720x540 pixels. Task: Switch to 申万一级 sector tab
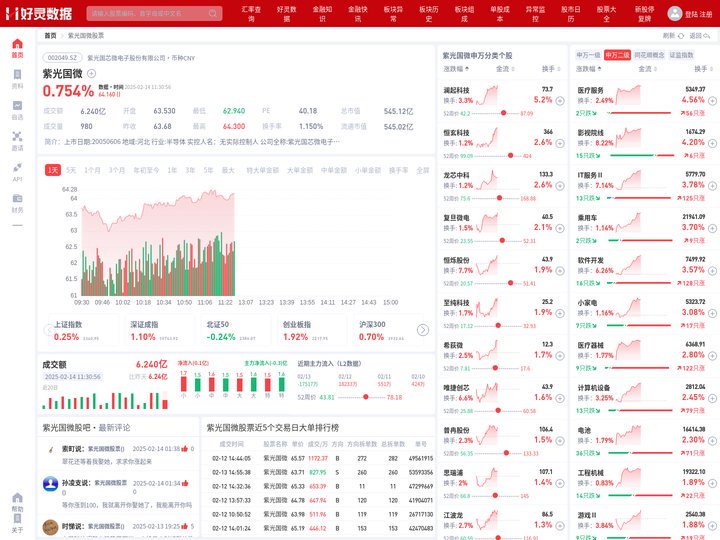588,55
